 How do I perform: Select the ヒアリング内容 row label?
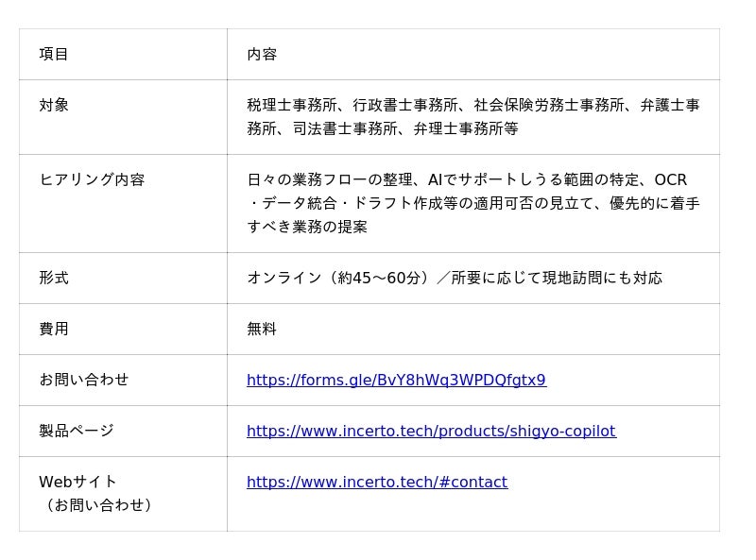tap(92, 180)
